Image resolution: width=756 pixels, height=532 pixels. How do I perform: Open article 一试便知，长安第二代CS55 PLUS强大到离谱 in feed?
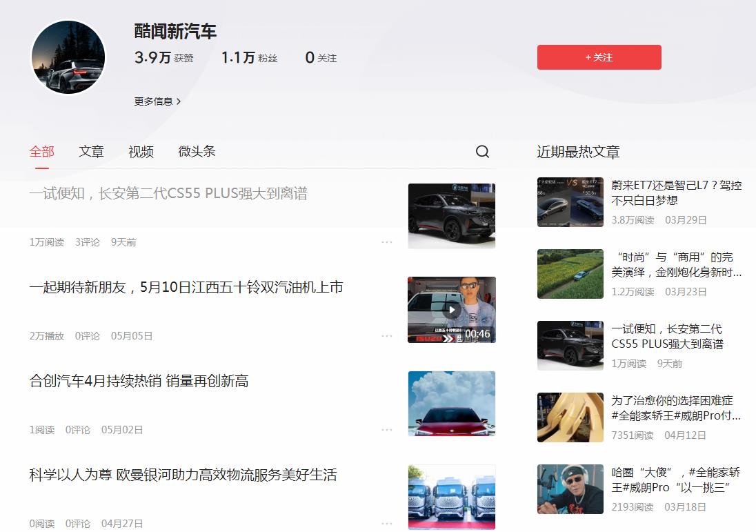pyautogui.click(x=168, y=193)
